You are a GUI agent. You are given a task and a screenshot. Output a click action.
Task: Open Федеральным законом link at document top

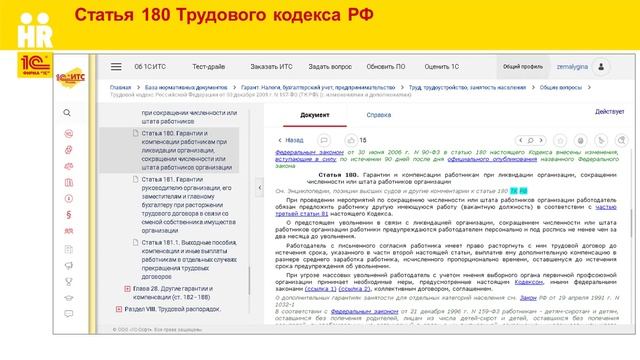pyautogui.click(x=309, y=152)
